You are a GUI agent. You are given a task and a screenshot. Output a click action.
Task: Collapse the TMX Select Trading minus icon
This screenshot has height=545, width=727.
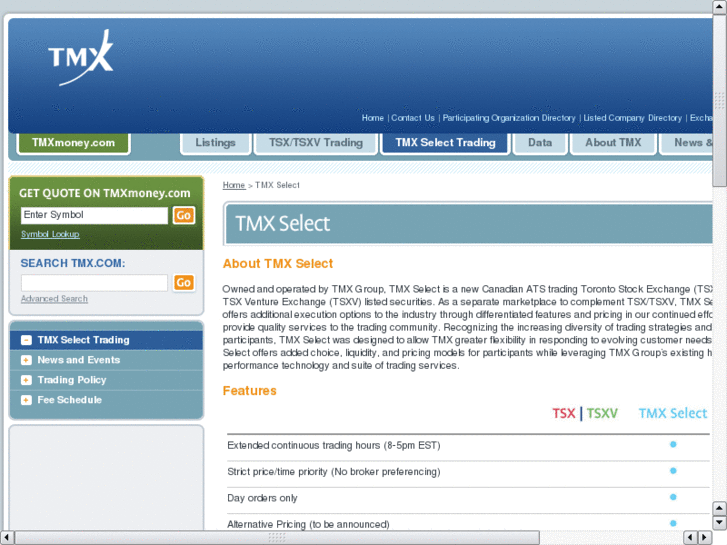click(x=26, y=340)
